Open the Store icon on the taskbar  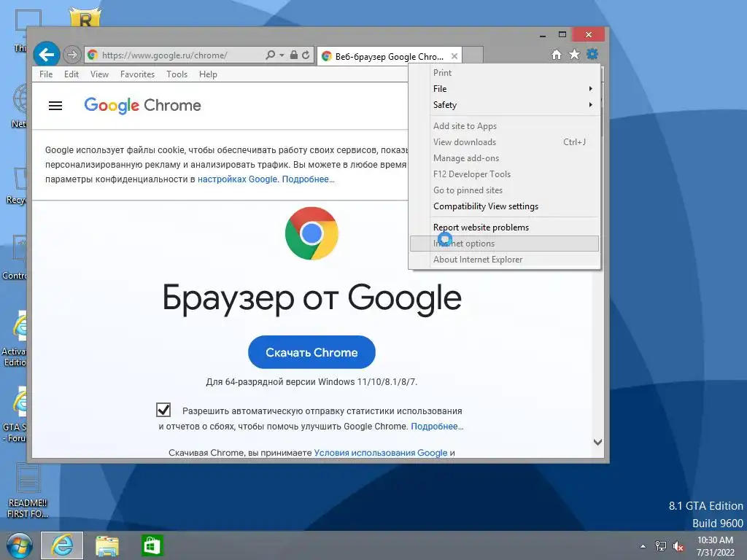coord(152,545)
